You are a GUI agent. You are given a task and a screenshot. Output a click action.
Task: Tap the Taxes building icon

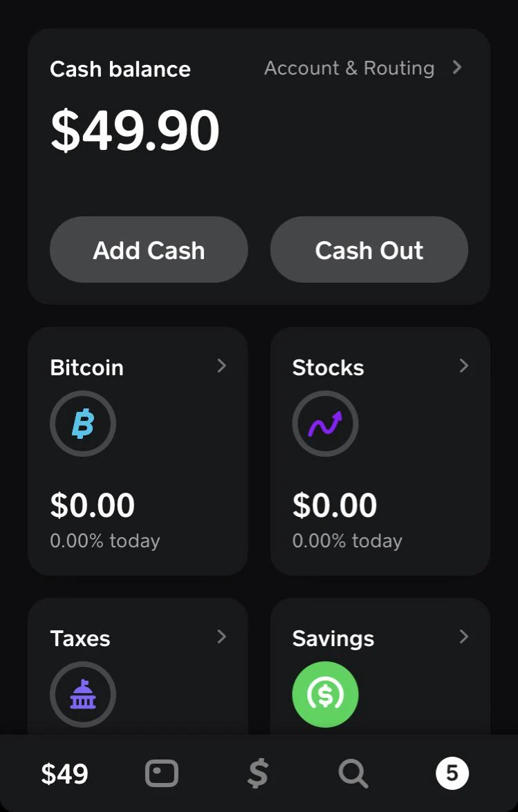coord(83,695)
